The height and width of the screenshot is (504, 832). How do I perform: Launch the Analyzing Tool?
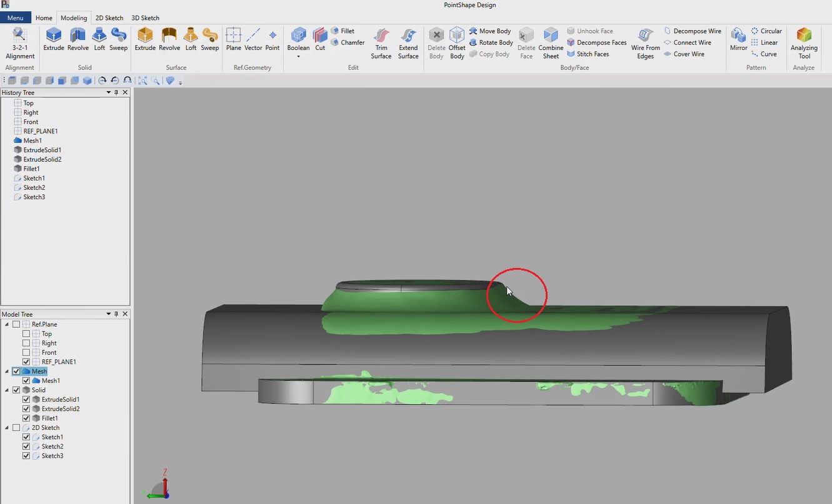pyautogui.click(x=804, y=43)
